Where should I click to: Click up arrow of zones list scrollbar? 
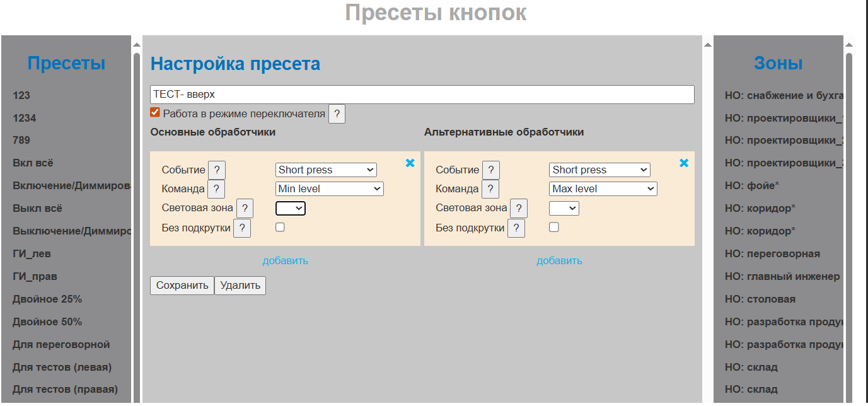tap(849, 45)
